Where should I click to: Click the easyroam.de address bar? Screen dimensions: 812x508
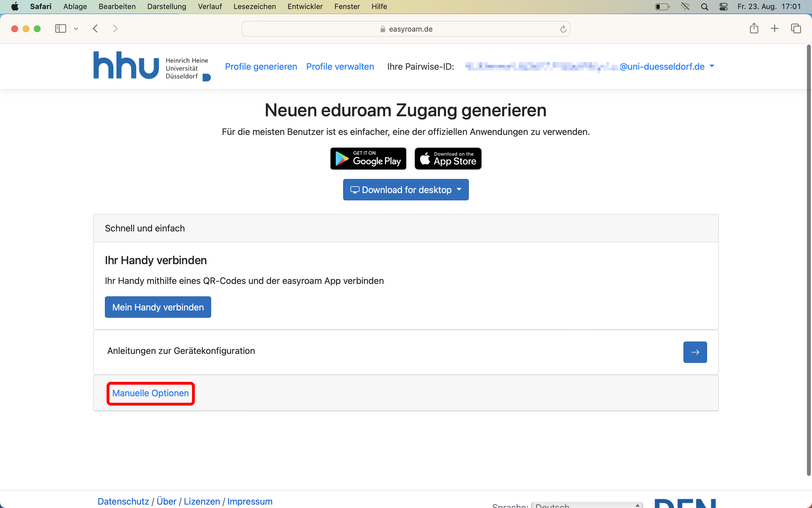pyautogui.click(x=406, y=29)
